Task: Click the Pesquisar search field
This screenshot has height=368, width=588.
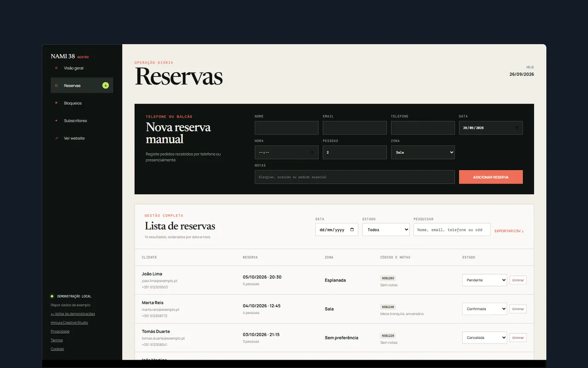Action: click(x=452, y=230)
